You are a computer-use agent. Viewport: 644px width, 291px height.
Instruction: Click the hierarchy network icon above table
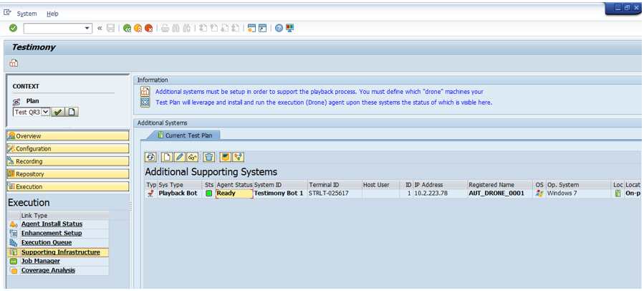click(239, 156)
